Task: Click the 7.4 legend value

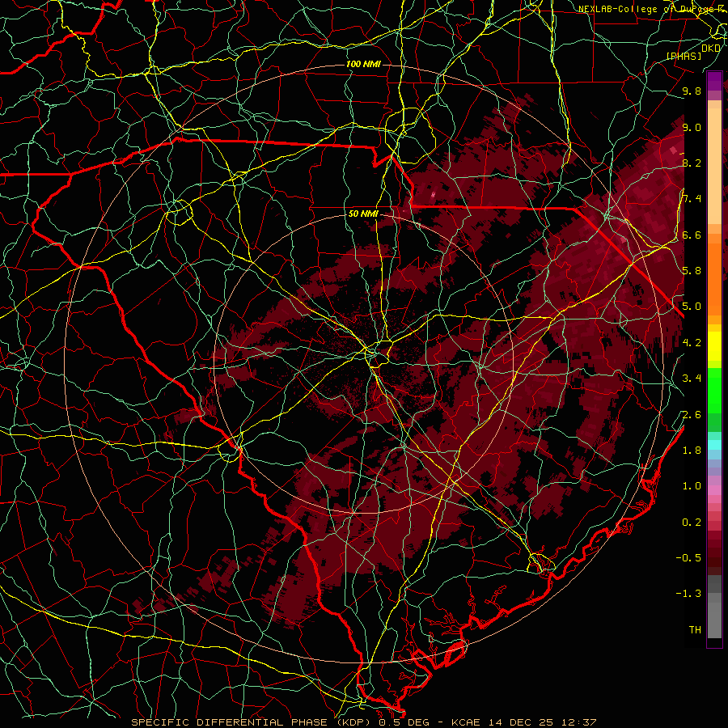Action: (692, 199)
